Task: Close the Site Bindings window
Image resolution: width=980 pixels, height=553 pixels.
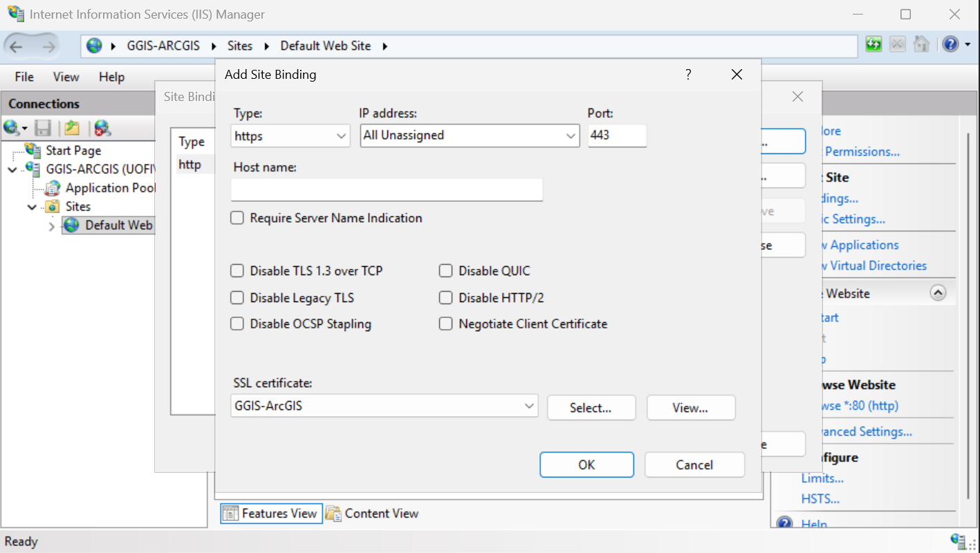Action: [797, 97]
